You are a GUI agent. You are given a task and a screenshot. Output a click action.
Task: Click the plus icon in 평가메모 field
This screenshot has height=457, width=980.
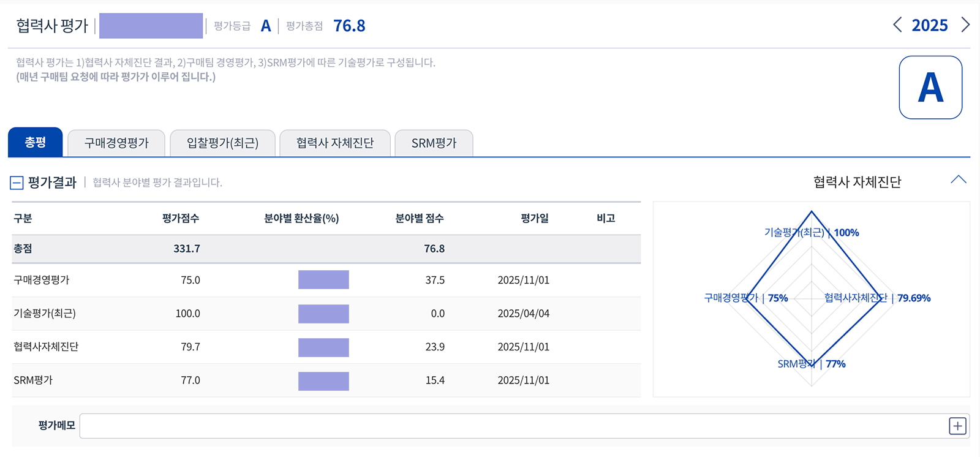point(957,426)
